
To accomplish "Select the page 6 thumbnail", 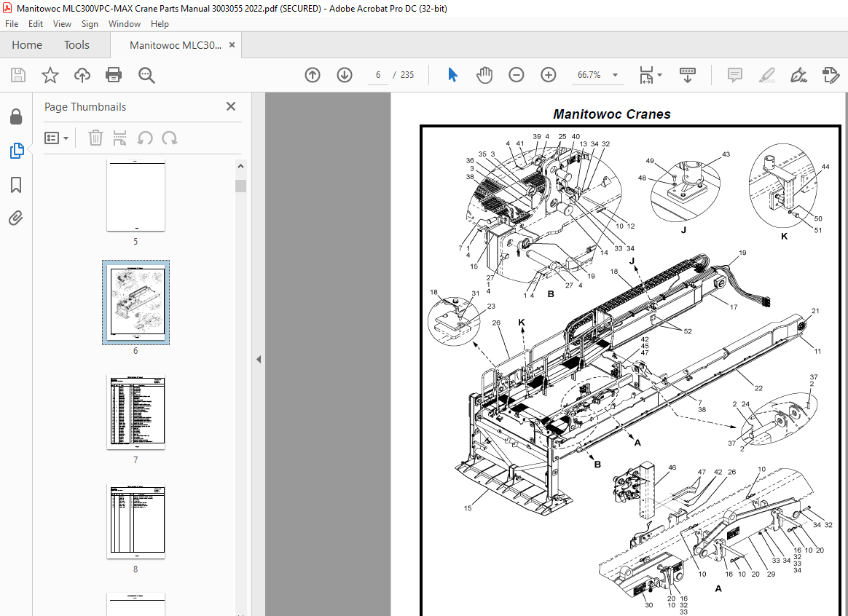I will click(136, 302).
